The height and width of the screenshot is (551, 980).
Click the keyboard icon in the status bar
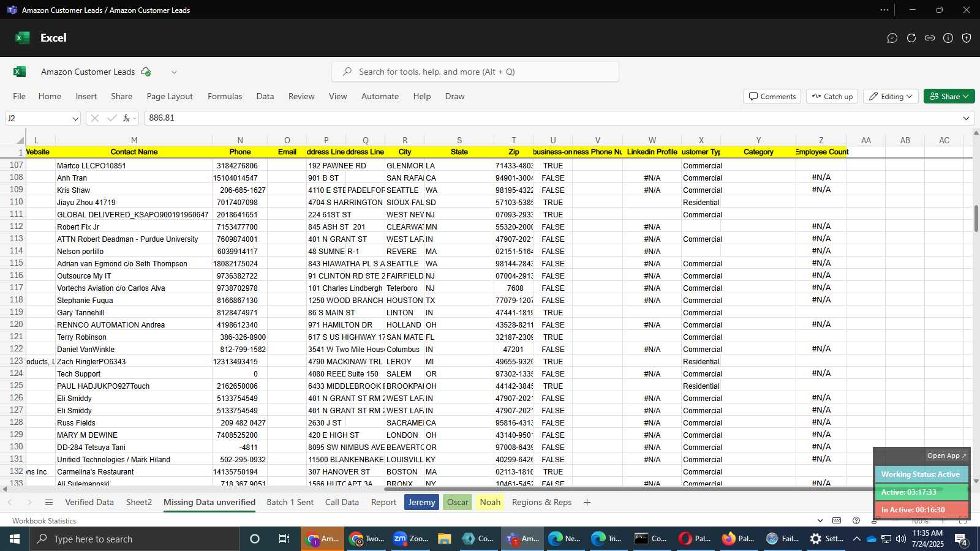tap(837, 520)
